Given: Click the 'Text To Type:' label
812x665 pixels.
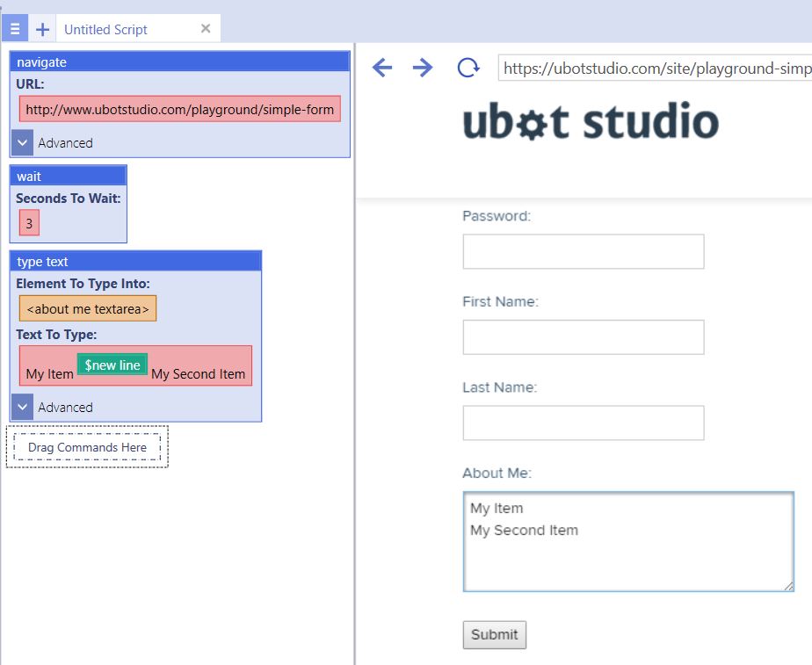Looking at the screenshot, I should (56, 335).
